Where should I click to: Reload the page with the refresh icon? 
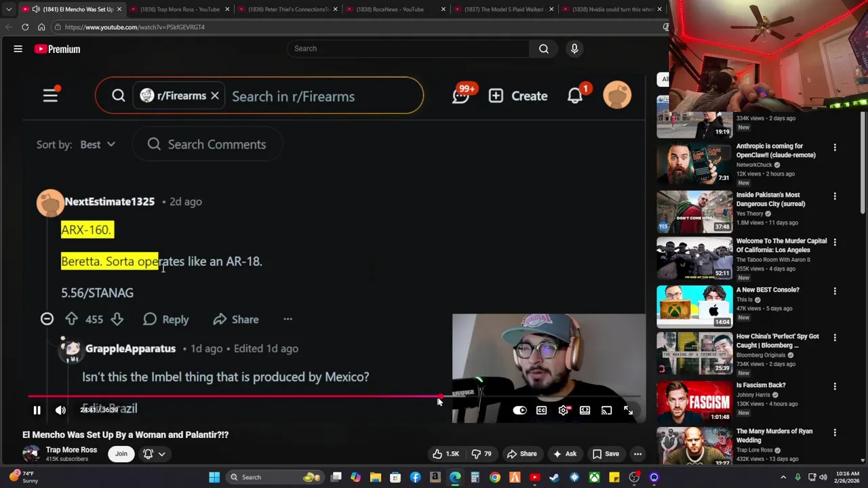tap(25, 27)
